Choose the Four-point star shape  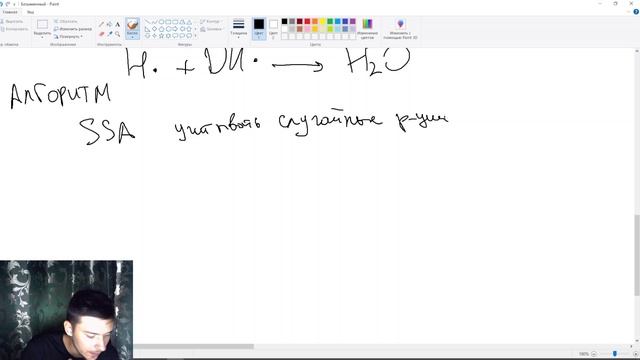154,36
